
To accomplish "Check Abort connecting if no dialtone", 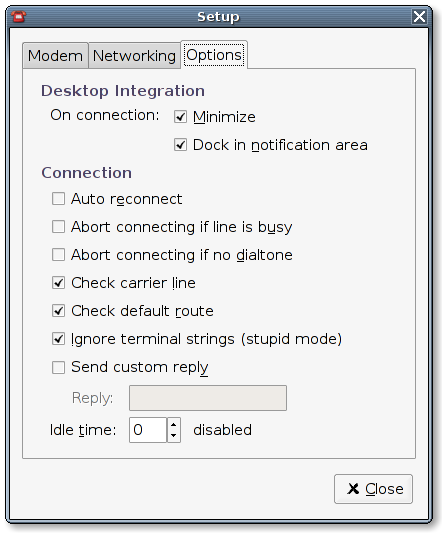I will 58,255.
